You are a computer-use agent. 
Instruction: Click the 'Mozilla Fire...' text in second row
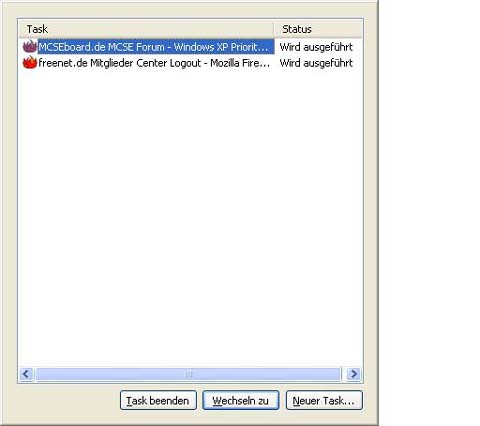pos(240,63)
